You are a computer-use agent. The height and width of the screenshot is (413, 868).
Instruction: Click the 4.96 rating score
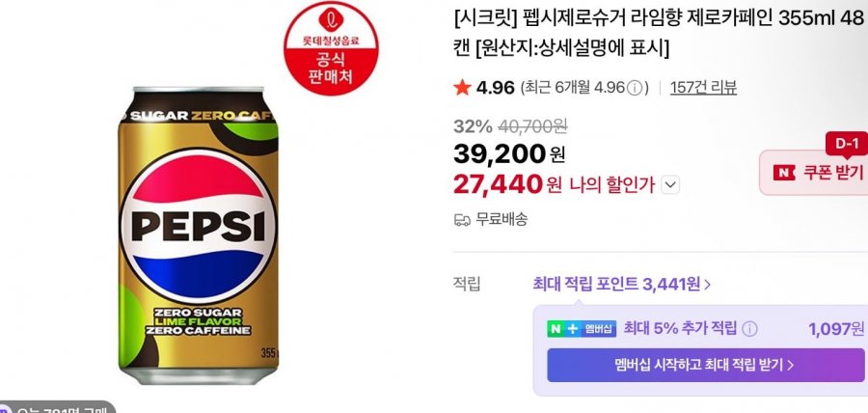tap(496, 89)
